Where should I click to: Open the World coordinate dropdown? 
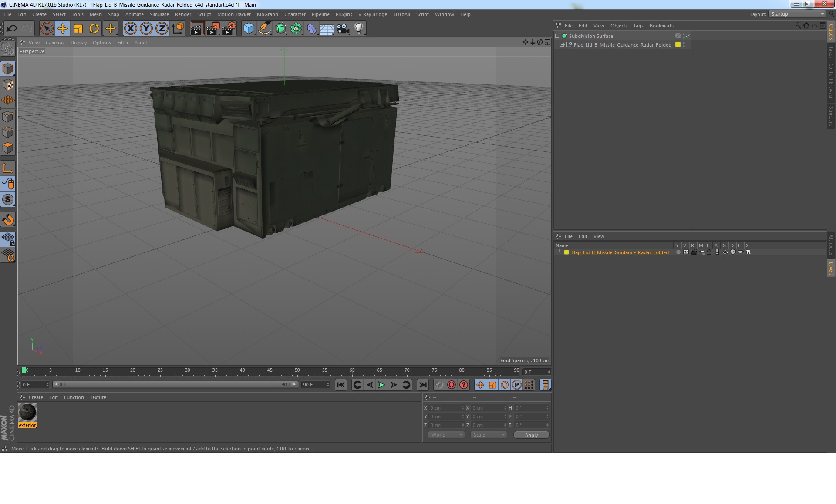pyautogui.click(x=446, y=435)
